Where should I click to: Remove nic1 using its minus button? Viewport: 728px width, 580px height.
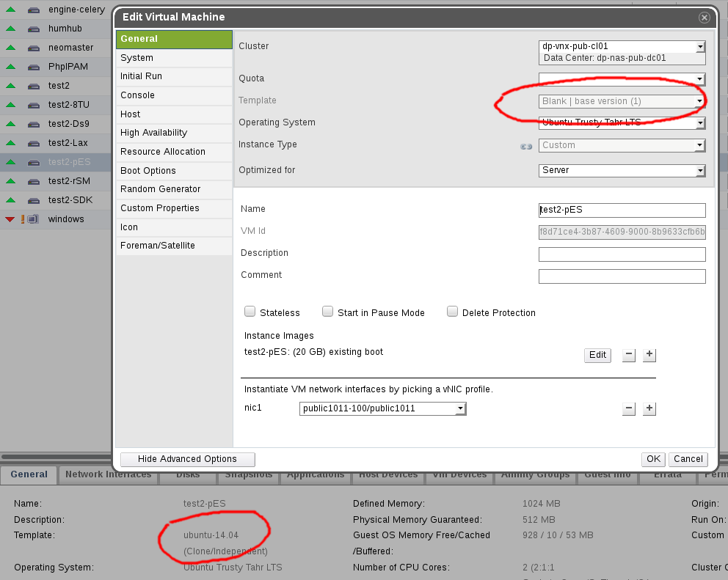coord(628,408)
